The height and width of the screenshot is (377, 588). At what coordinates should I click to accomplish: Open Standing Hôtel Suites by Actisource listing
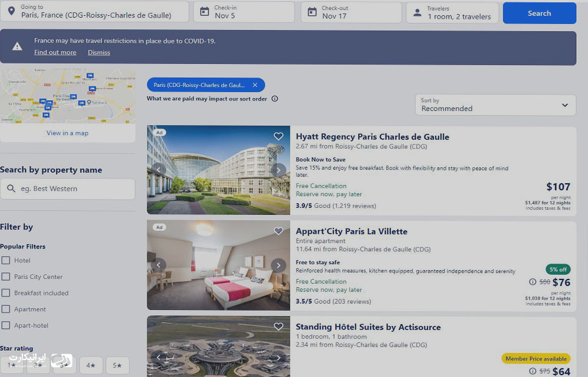tap(368, 327)
